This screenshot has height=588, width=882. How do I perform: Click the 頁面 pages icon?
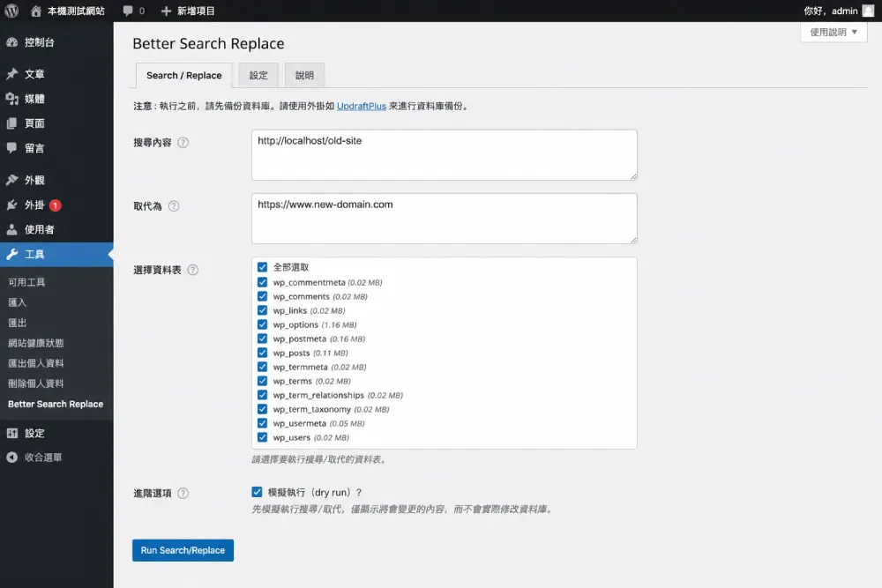click(11, 123)
